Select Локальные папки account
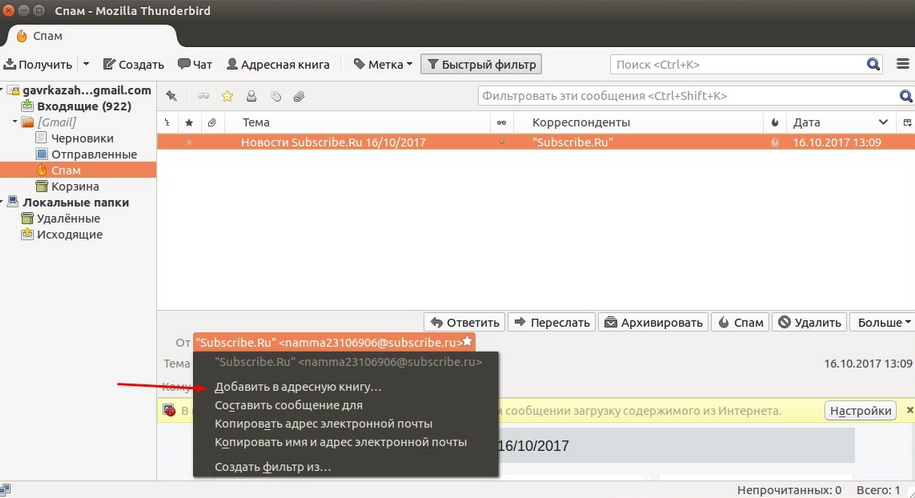 [75, 203]
